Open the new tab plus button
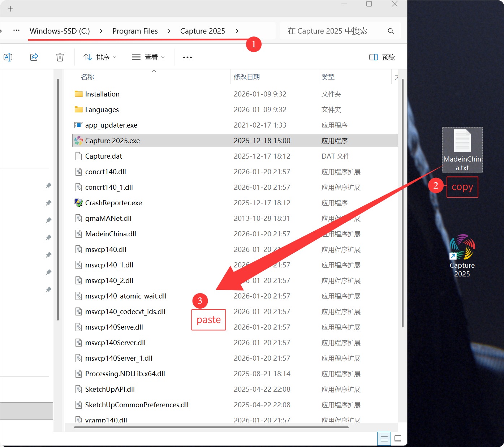This screenshot has height=447, width=504. (x=10, y=9)
